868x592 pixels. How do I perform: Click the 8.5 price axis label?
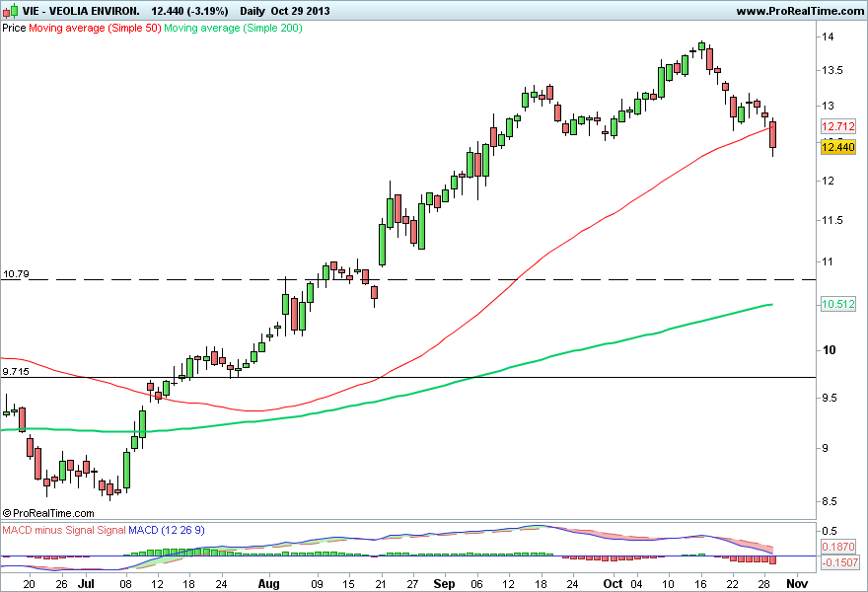830,502
